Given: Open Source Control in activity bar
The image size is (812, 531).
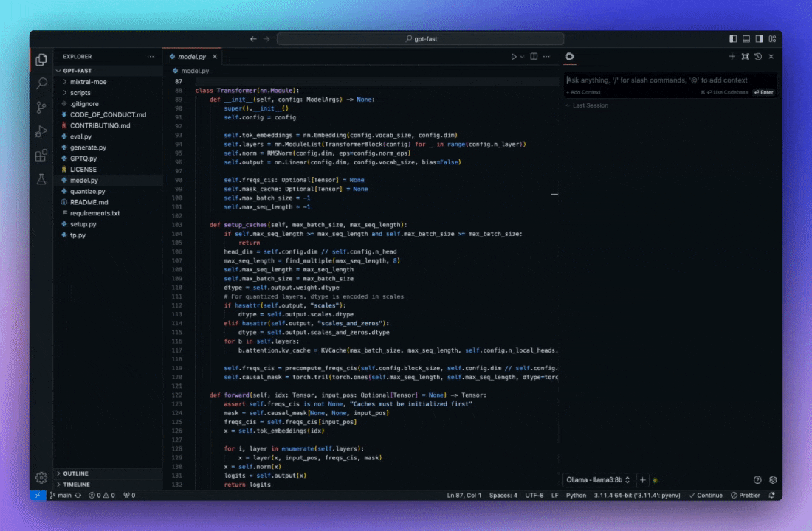Looking at the screenshot, I should pyautogui.click(x=41, y=107).
